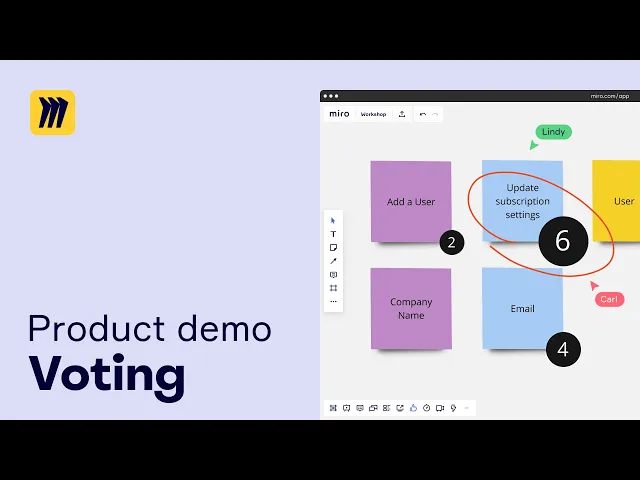Select the 'Add a User' sticky note
This screenshot has height=480, width=640.
click(x=411, y=202)
